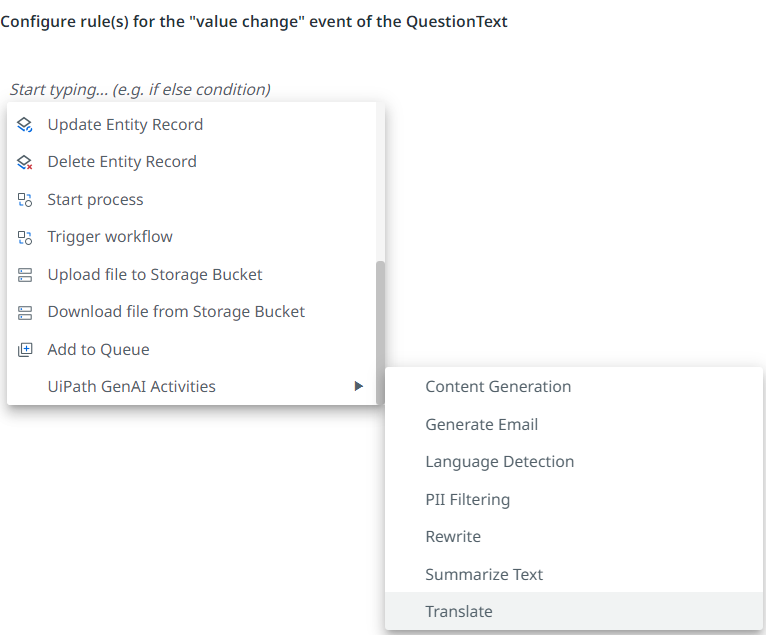The image size is (766, 635).
Task: Select Rewrite activity
Action: click(453, 537)
